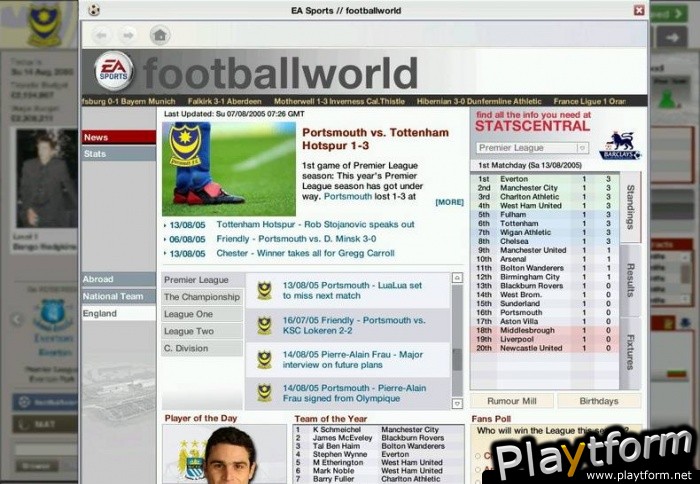
Task: Select the C. Division news category
Action: [x=202, y=348]
